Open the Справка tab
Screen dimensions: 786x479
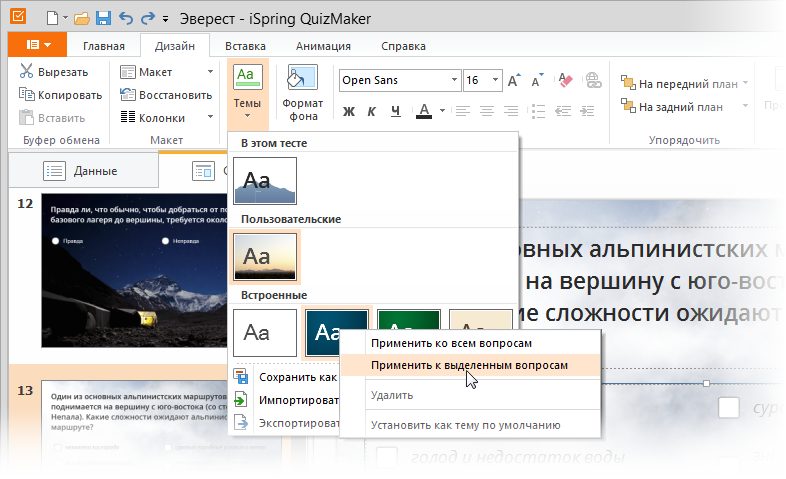[x=403, y=46]
